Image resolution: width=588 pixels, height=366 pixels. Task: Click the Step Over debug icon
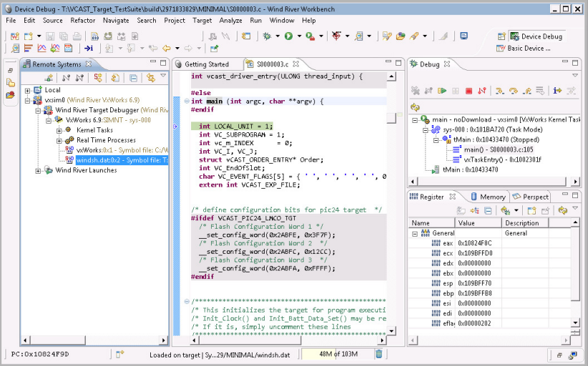tap(513, 91)
